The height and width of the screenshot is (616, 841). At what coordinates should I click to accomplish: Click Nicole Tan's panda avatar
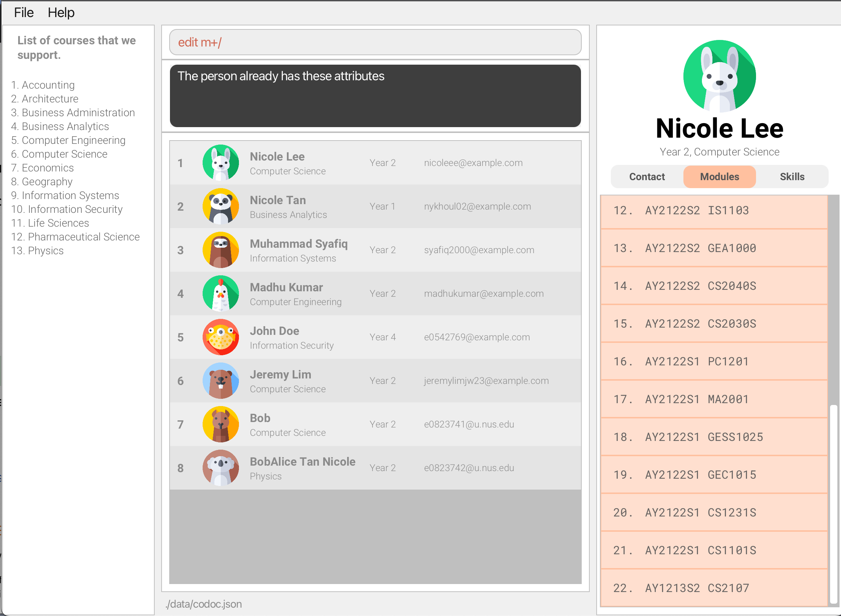click(x=221, y=206)
